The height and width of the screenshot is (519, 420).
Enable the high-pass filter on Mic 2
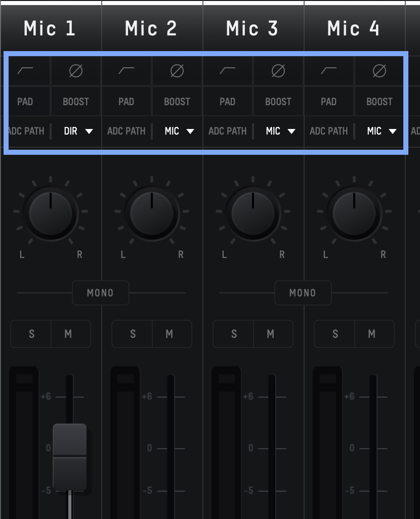pyautogui.click(x=127, y=70)
